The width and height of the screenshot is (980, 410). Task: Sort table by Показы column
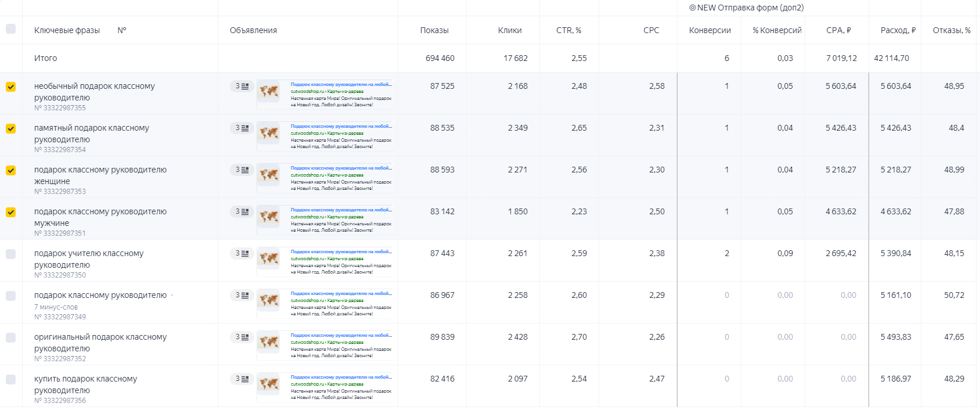coord(434,30)
